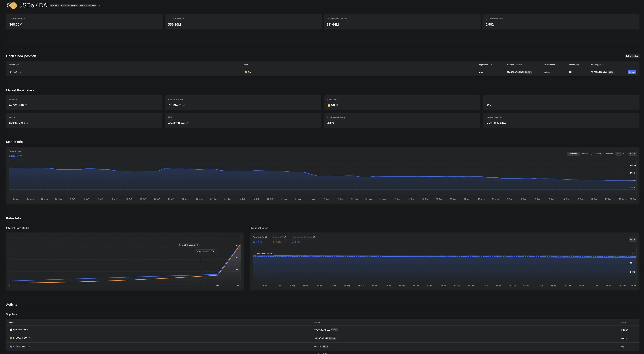Show the Supply APY line on the chart
Viewport: 644px width, 354px height.
(286, 237)
